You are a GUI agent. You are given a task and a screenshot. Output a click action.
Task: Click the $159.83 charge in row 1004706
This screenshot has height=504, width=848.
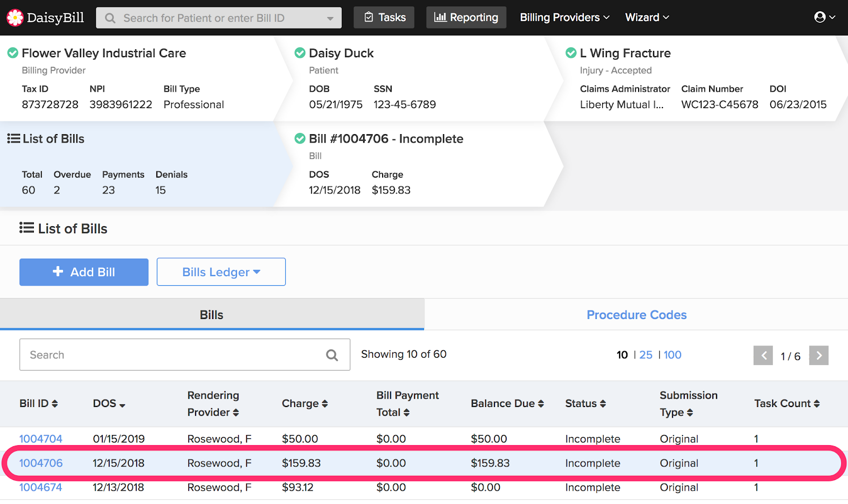tap(301, 463)
